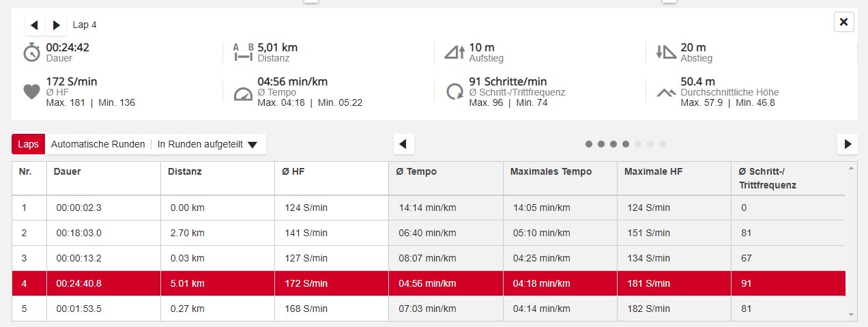This screenshot has height=327, width=868.
Task: Click the ascent triangle icon
Action: [x=454, y=53]
